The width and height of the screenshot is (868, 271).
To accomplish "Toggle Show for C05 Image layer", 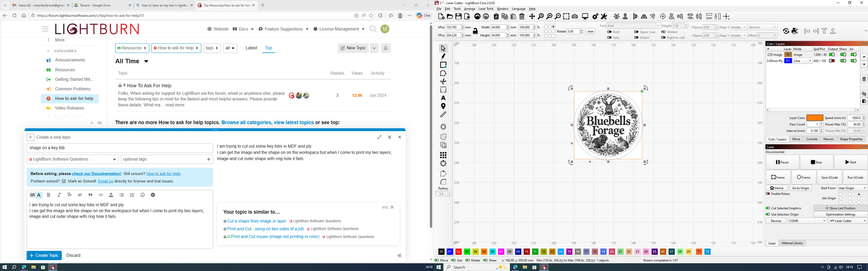I will pyautogui.click(x=843, y=55).
